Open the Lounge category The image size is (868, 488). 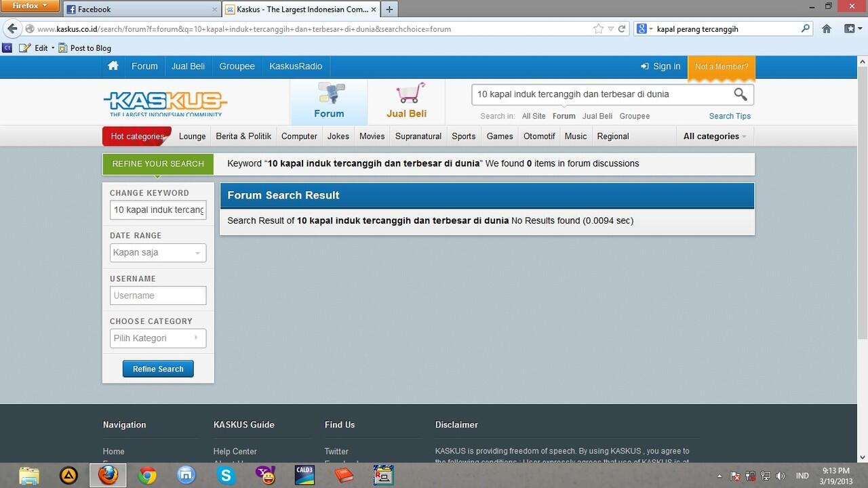192,136
